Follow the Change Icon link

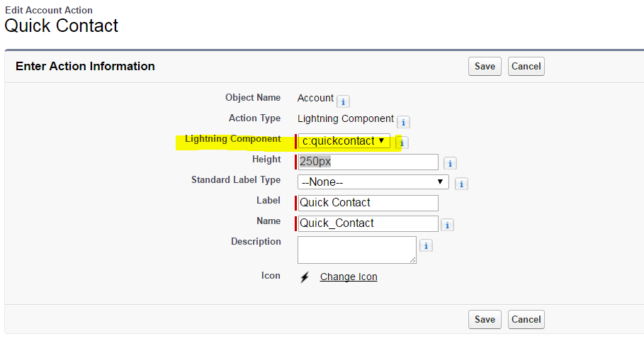349,277
